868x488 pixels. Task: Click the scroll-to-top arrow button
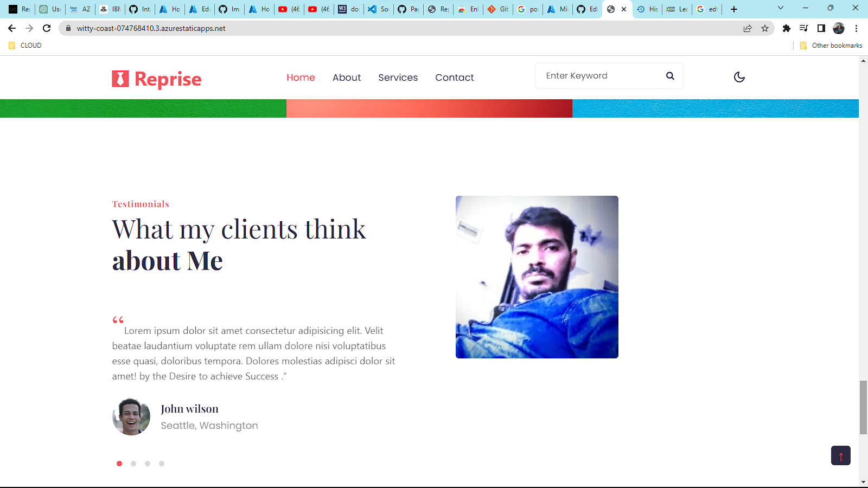tap(840, 455)
